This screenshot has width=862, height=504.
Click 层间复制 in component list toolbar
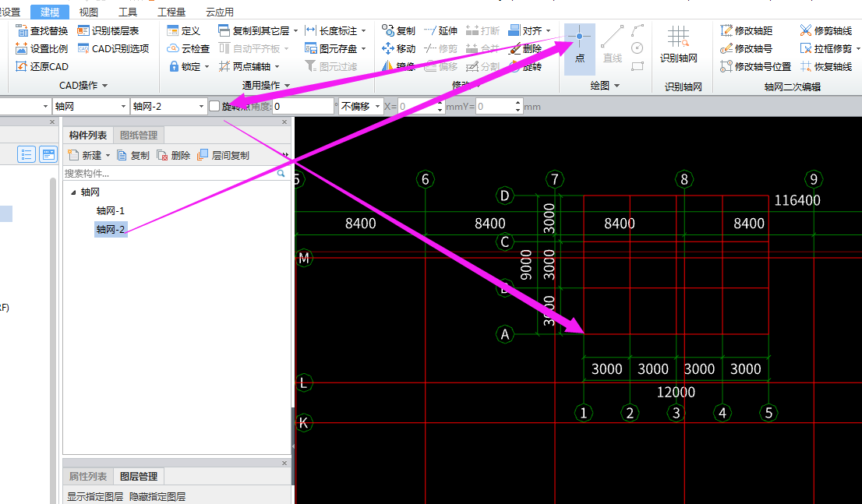point(224,156)
